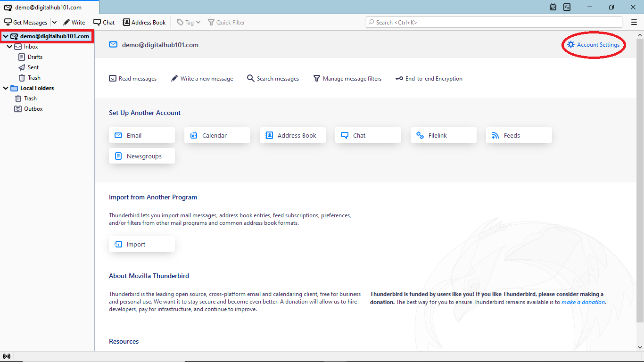
Task: Click Read messages
Action: (133, 79)
